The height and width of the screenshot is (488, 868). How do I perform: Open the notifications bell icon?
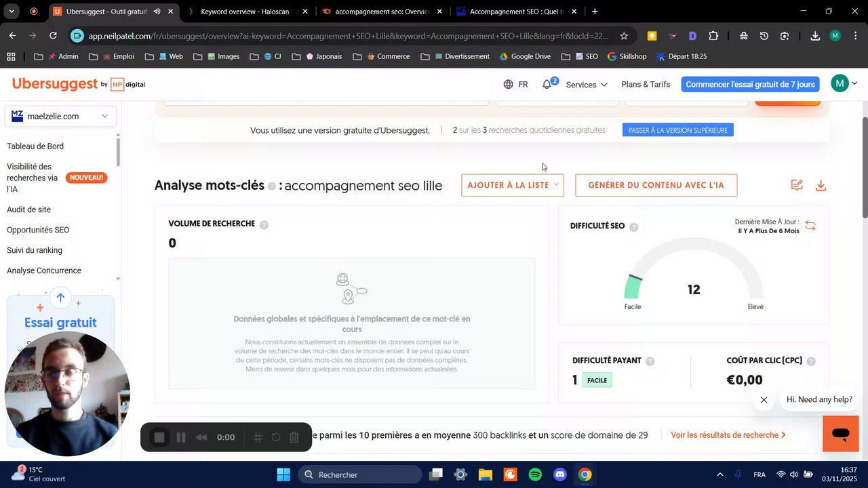547,85
